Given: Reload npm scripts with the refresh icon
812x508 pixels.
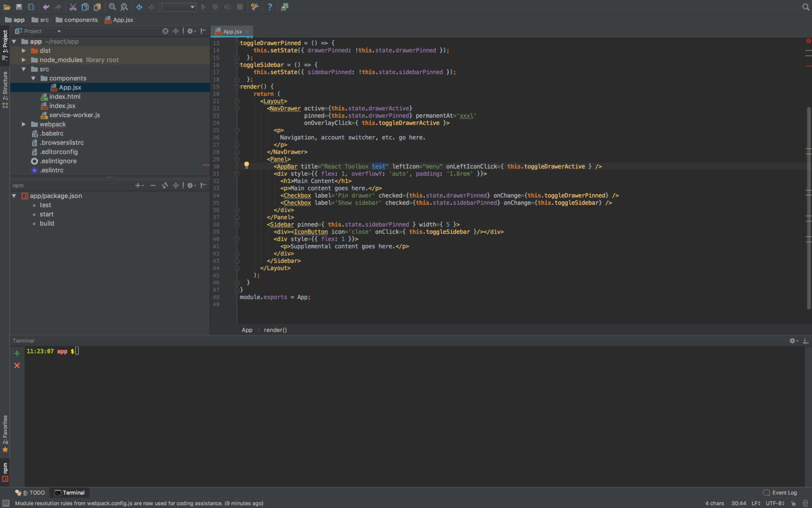Looking at the screenshot, I should [x=165, y=185].
